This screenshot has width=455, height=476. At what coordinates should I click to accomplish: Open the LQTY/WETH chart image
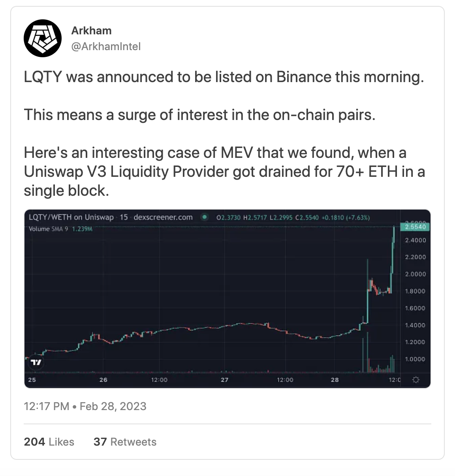point(227,299)
